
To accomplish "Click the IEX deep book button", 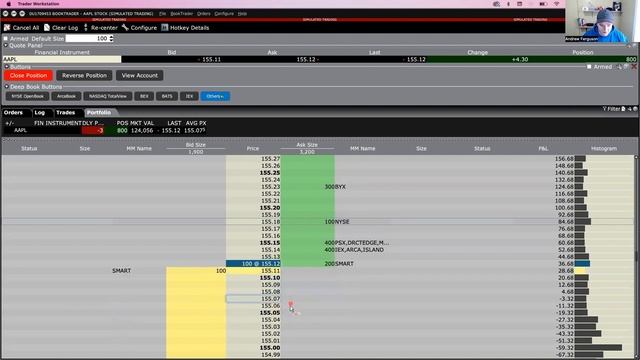I will pyautogui.click(x=189, y=96).
